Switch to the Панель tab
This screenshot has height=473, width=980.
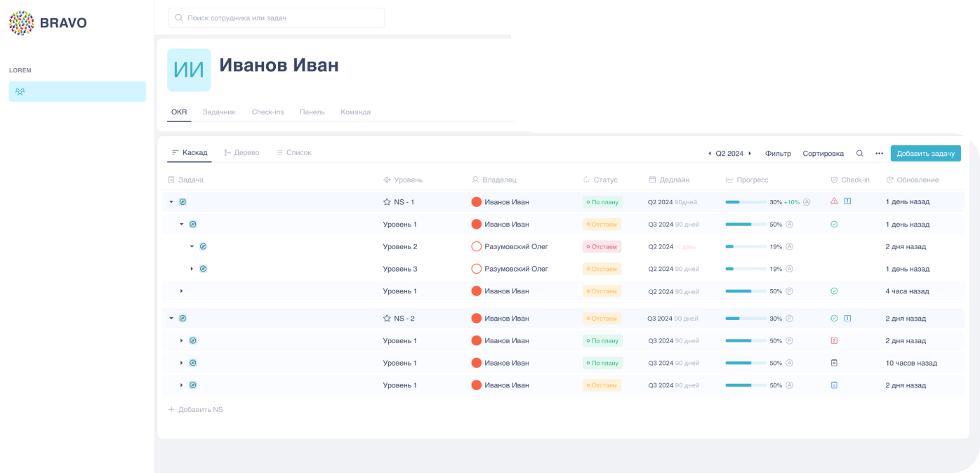click(312, 112)
